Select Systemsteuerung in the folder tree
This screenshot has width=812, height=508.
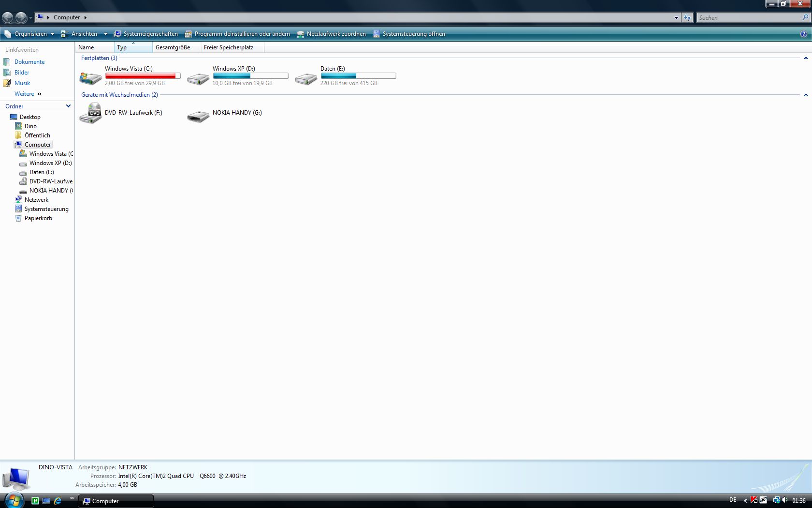tap(46, 209)
